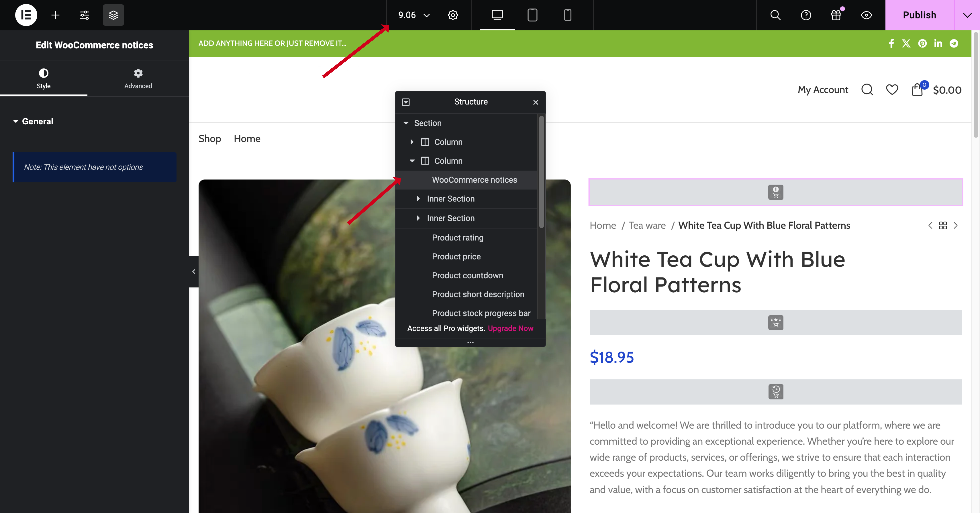This screenshot has height=513, width=980.
Task: Select the product rating widget placeholder
Action: coord(776,323)
